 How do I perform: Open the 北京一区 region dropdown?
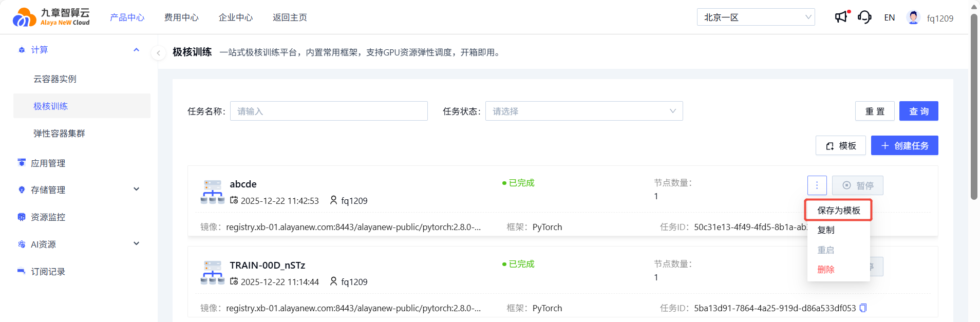click(756, 17)
